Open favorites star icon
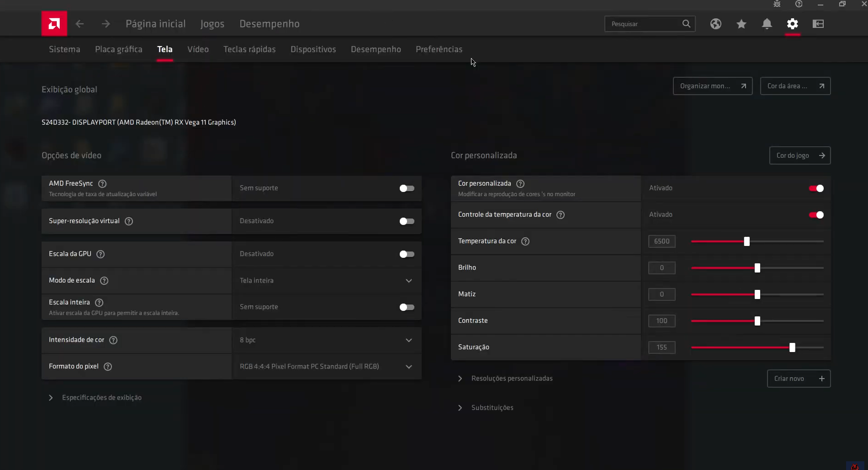 pyautogui.click(x=741, y=24)
